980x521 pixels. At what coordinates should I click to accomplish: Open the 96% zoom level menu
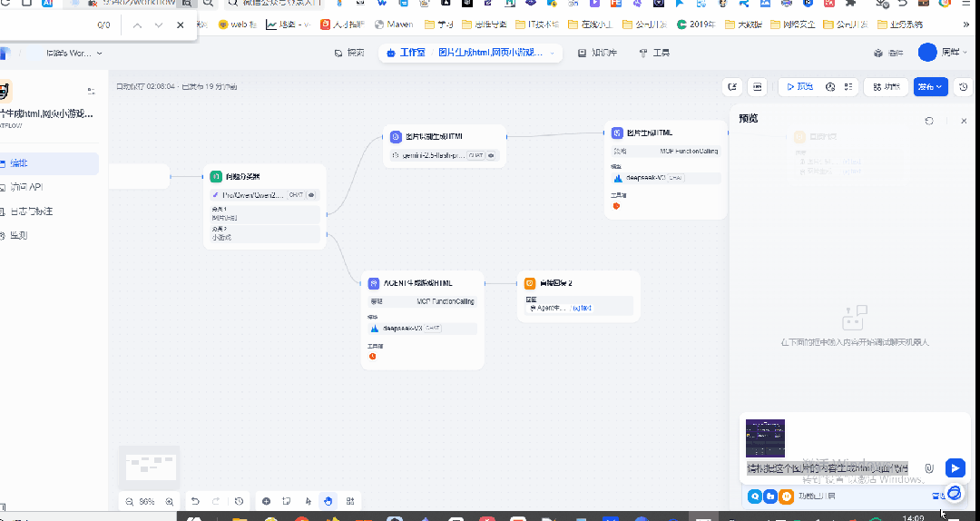click(x=147, y=502)
